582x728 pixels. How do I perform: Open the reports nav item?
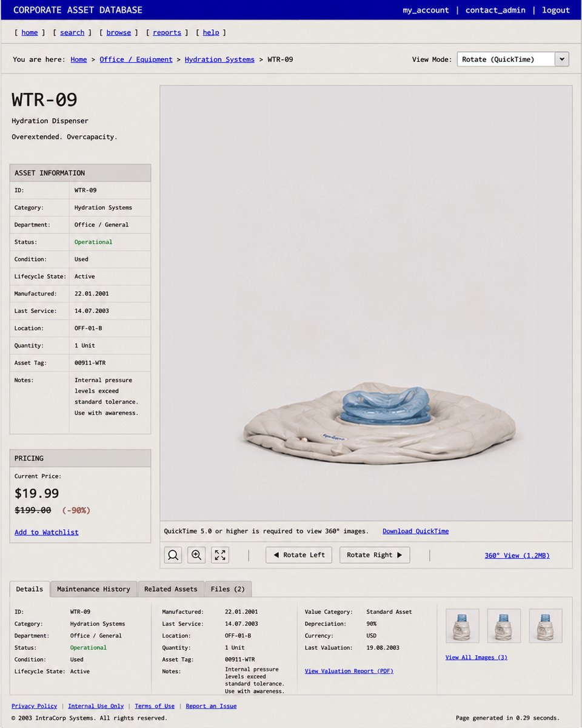pos(167,33)
